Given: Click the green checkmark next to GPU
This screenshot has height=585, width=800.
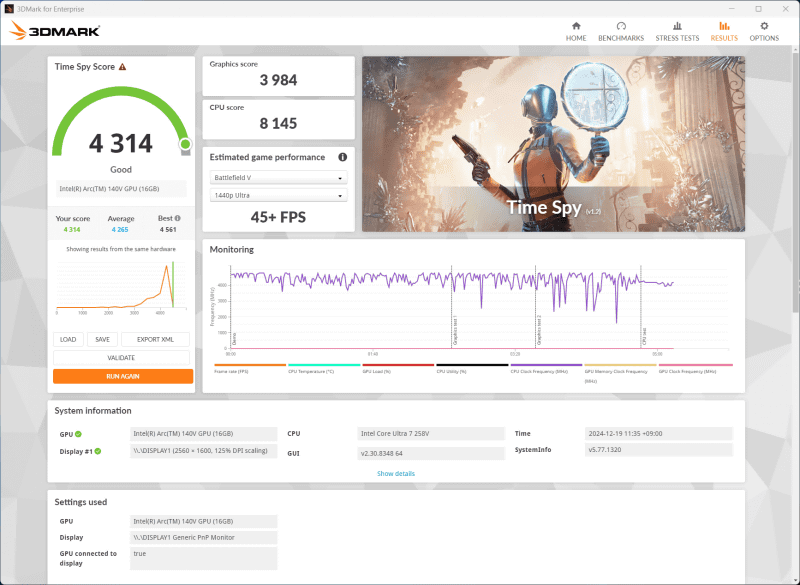Looking at the screenshot, I should [80, 434].
